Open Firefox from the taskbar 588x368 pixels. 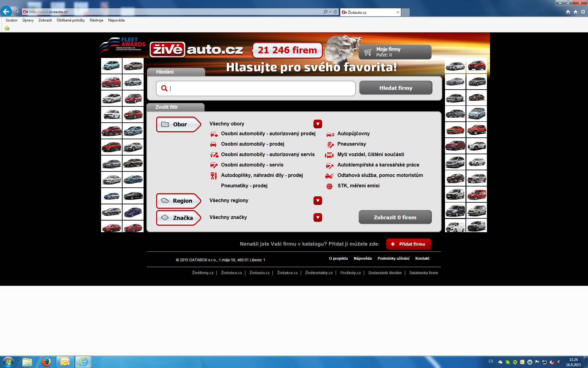46,362
